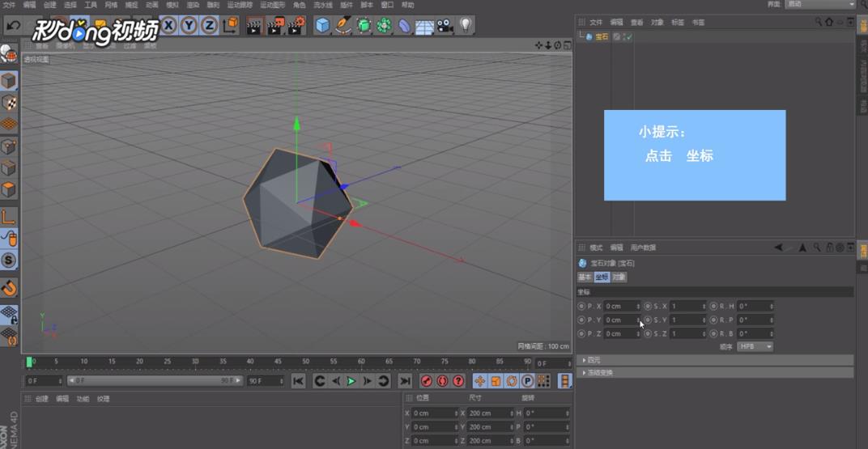Click the Undo arrow in the toolbar
The image size is (868, 449).
point(14,25)
